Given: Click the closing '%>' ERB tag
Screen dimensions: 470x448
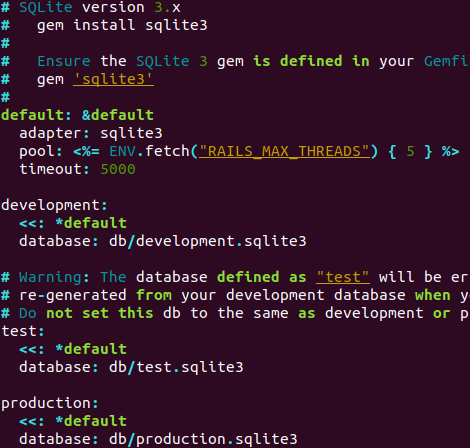Looking at the screenshot, I should [451, 151].
